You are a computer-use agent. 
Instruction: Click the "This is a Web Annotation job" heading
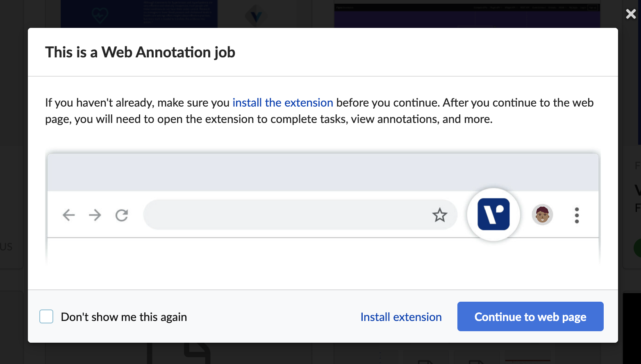pos(140,52)
